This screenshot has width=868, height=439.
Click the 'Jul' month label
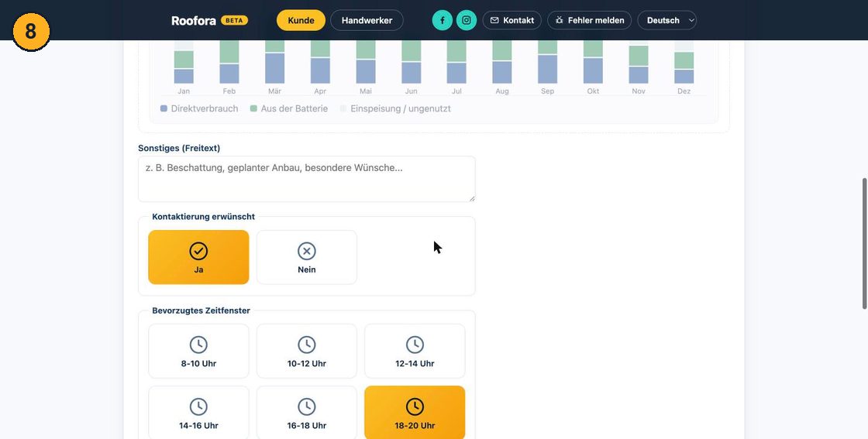456,91
